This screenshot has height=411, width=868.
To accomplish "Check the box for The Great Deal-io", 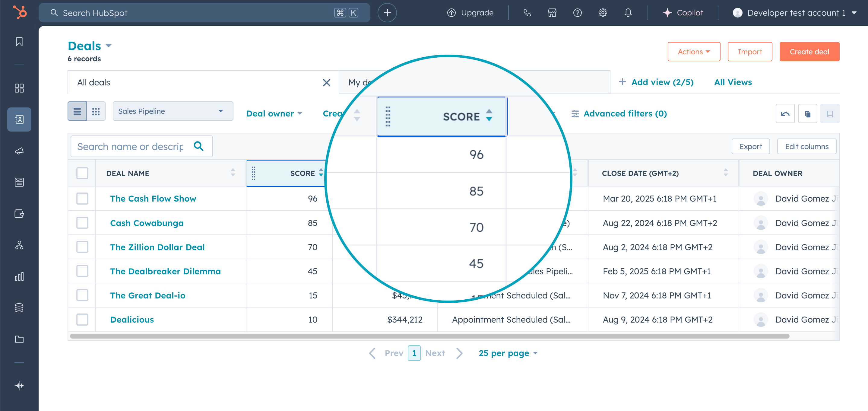I will (82, 295).
